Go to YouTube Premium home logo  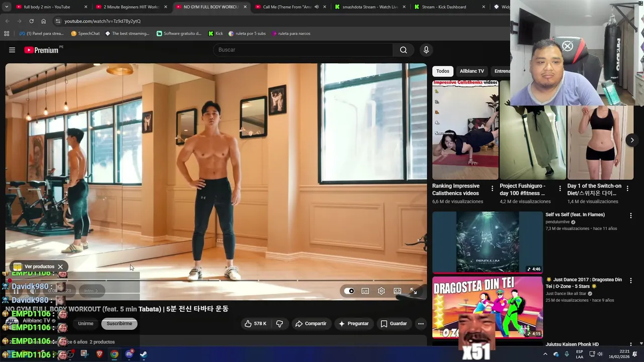click(41, 50)
